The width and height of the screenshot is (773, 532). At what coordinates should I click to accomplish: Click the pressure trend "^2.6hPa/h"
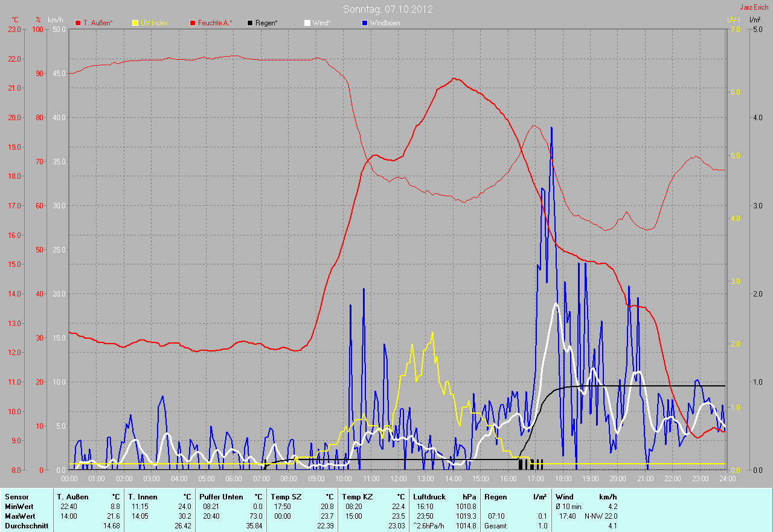(x=430, y=526)
